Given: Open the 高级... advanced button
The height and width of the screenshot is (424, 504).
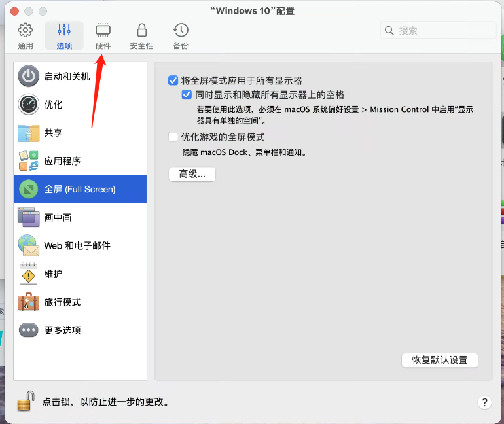Looking at the screenshot, I should click(192, 174).
